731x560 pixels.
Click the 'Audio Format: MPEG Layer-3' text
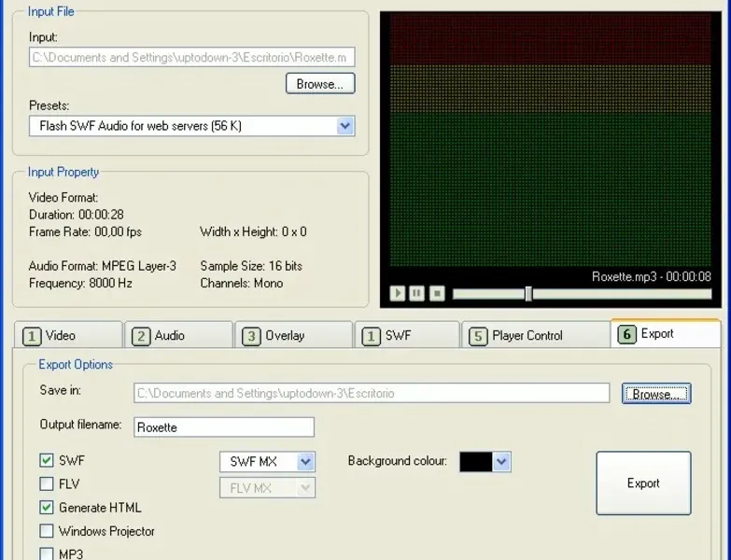coord(103,266)
